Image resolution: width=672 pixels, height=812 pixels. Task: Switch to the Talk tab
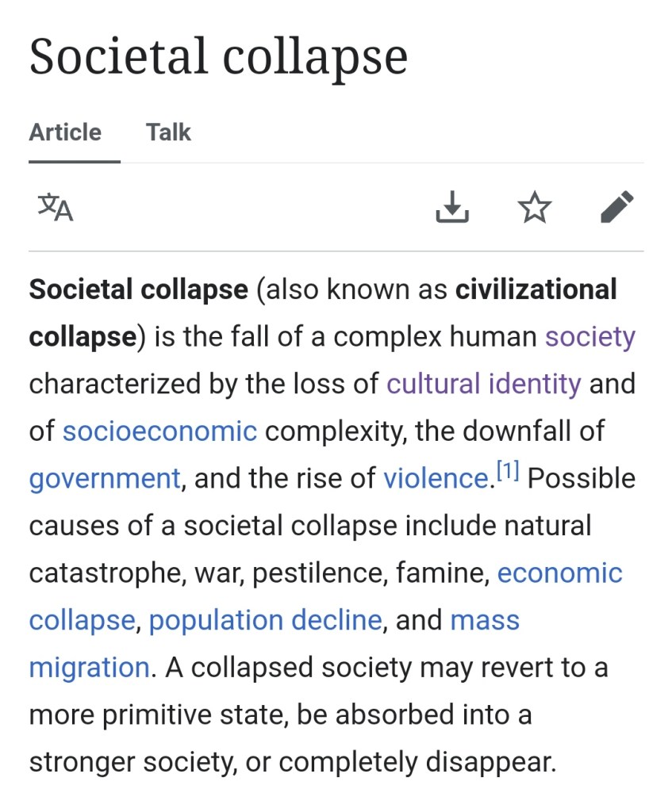(x=168, y=132)
